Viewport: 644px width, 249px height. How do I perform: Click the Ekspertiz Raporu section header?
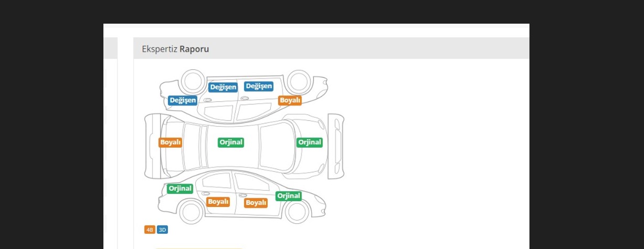click(x=175, y=49)
